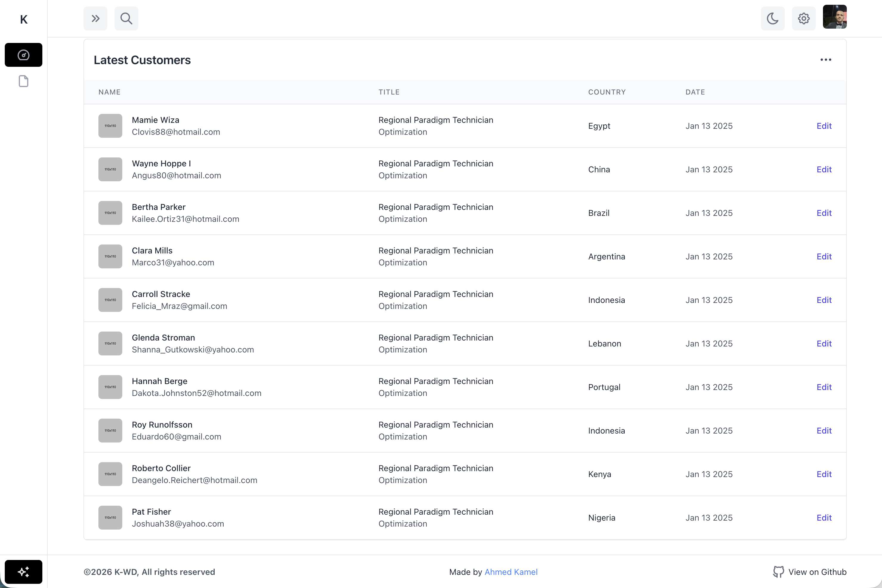
Task: Edit the Pat Fisher customer row
Action: [x=824, y=518]
